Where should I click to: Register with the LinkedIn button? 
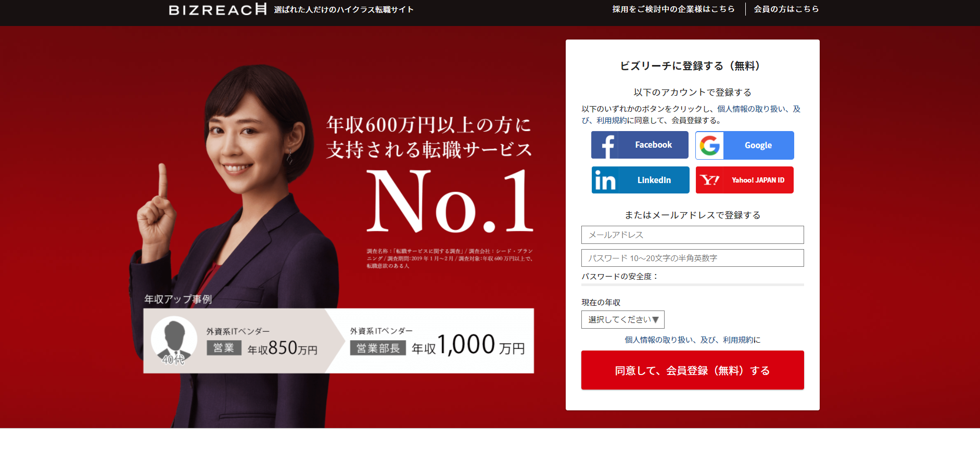pyautogui.click(x=641, y=180)
